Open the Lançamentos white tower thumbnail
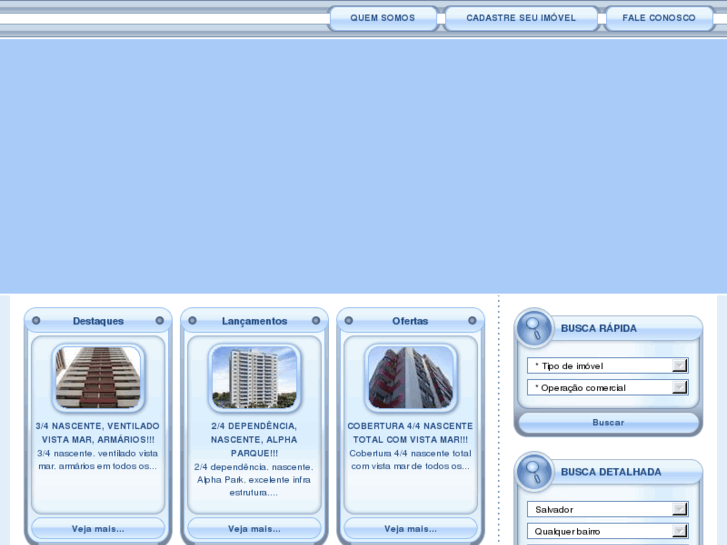 coord(254,378)
